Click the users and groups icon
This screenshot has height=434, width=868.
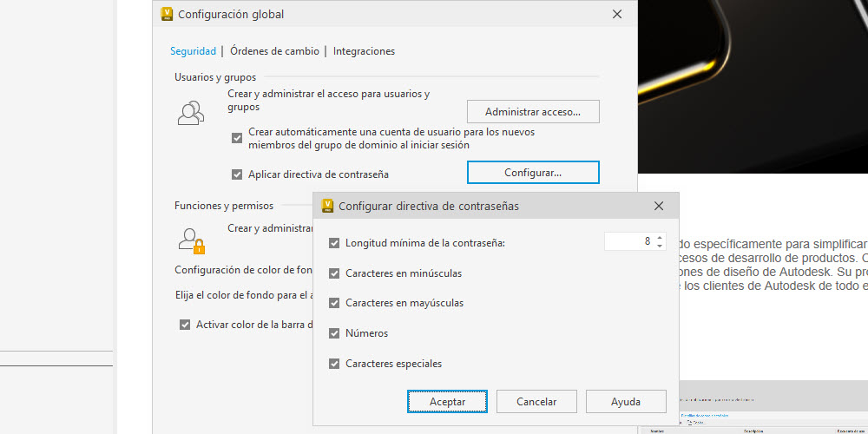pos(190,112)
